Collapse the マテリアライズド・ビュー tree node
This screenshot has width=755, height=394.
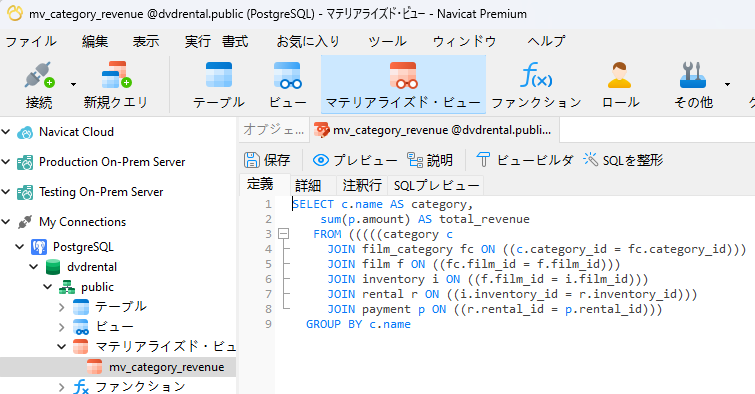[61, 346]
